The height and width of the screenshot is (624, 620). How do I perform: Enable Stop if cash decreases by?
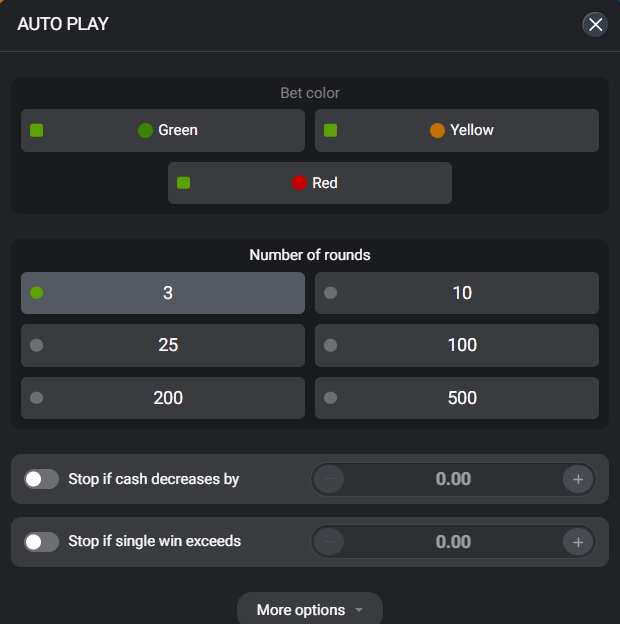[42, 479]
